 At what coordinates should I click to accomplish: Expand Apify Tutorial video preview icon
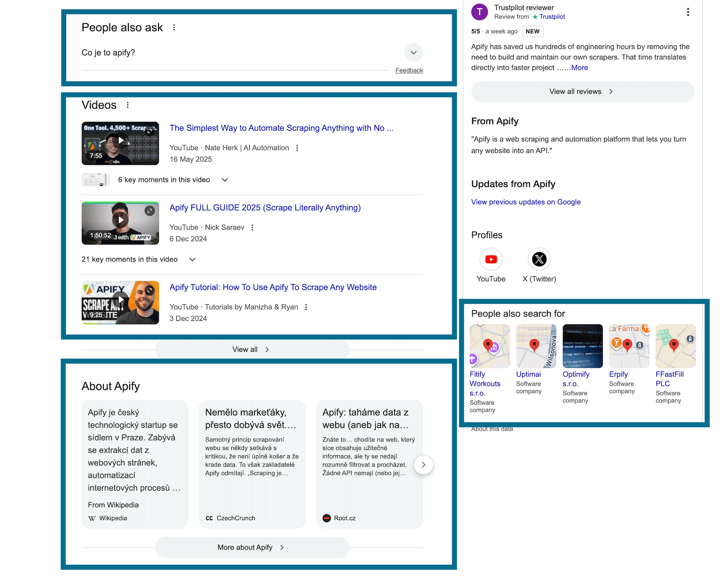click(x=150, y=290)
